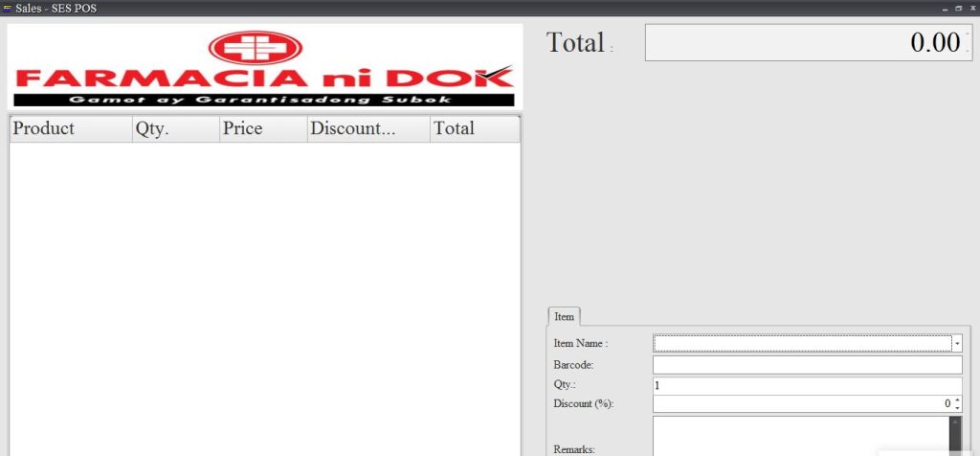Image resolution: width=980 pixels, height=456 pixels.
Task: Click the Qty. input field
Action: click(807, 385)
